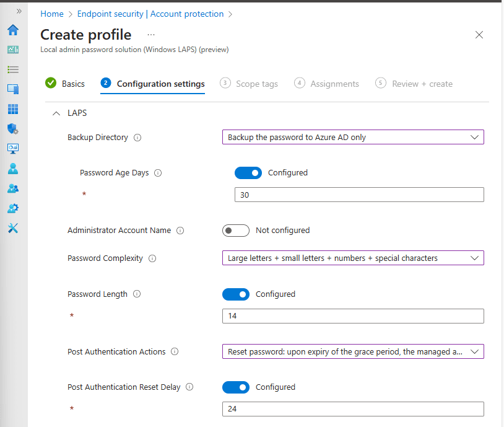Open Troubleshooting and support via the wrench icon
Screen dimensions: 504x427
click(x=12, y=228)
